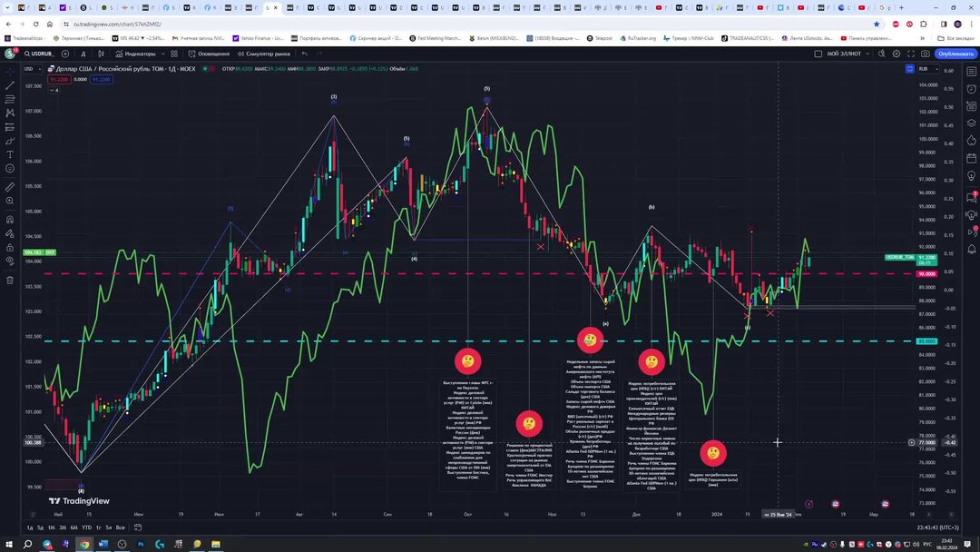Viewport: 980px width, 552px height.
Task: Toggle lock all drawings
Action: click(9, 248)
